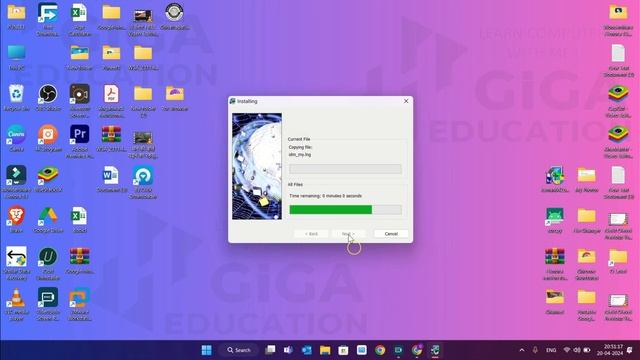Click the 'Copying file:' label

coord(300,147)
